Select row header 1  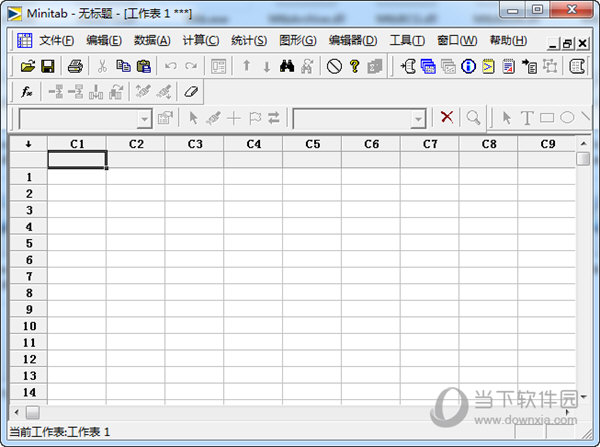(29, 177)
